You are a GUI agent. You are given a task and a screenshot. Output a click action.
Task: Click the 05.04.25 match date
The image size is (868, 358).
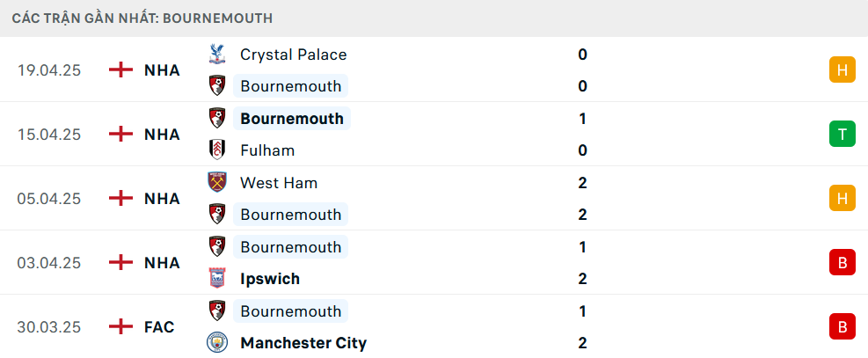tap(49, 199)
